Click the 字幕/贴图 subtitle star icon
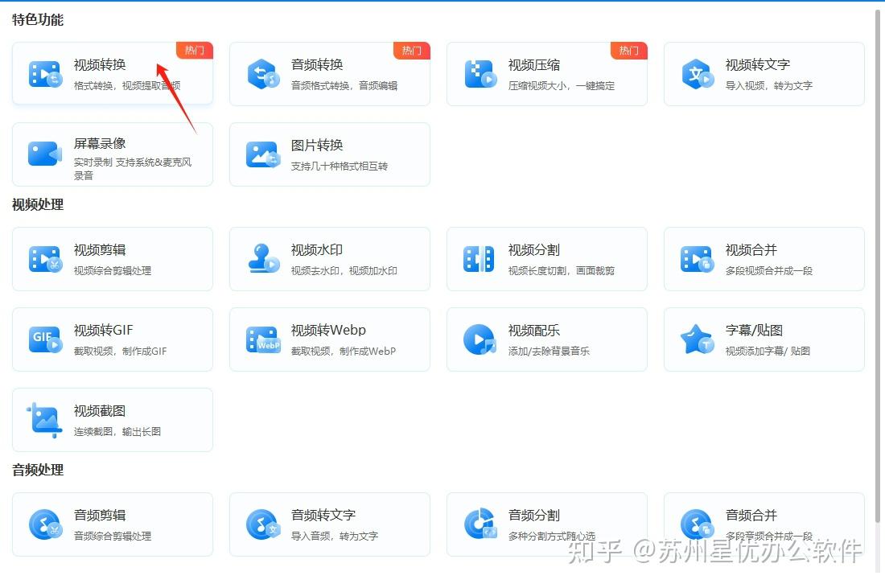Image resolution: width=885 pixels, height=588 pixels. (696, 339)
